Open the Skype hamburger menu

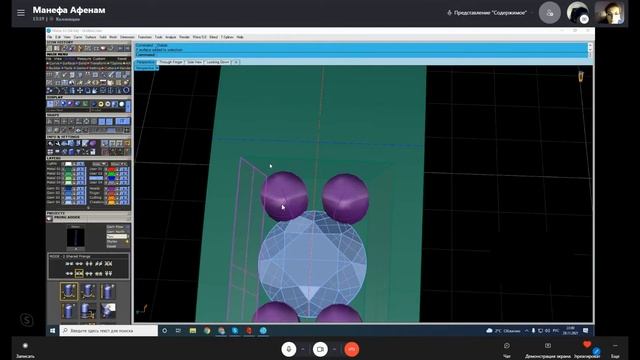(21, 13)
